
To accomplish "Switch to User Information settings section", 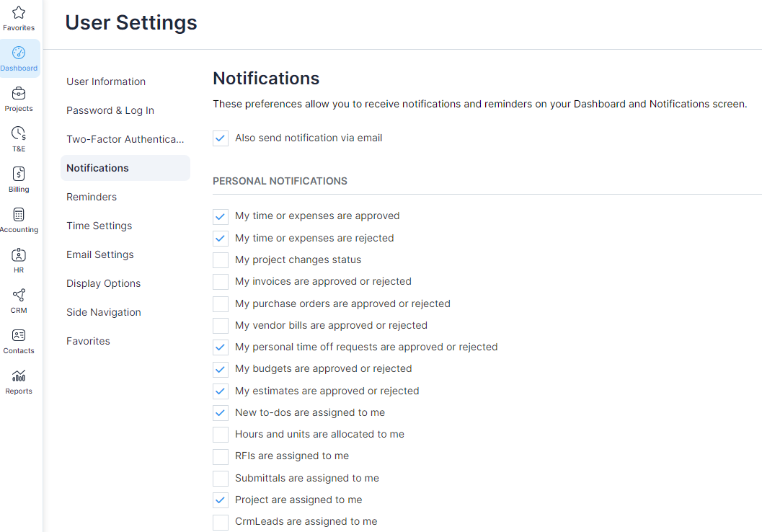I will [106, 81].
